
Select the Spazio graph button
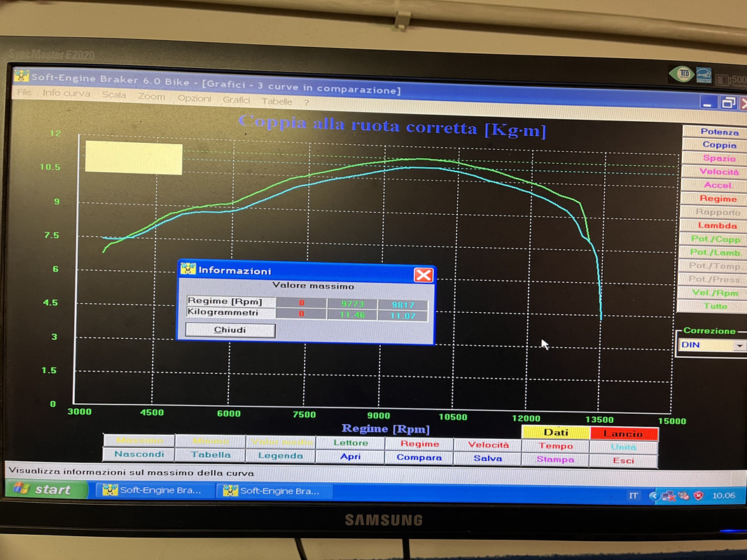(x=719, y=158)
